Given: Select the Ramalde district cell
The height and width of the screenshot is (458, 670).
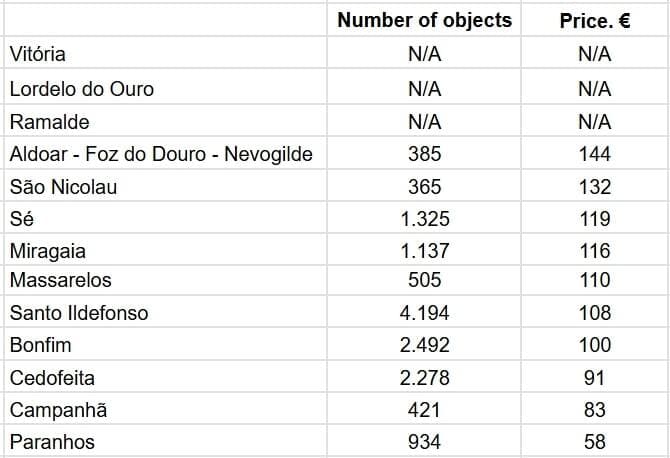Looking at the screenshot, I should pos(50,122).
